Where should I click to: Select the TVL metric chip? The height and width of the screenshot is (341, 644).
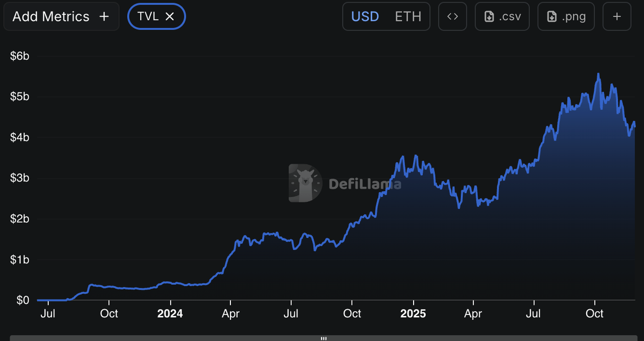(x=148, y=17)
